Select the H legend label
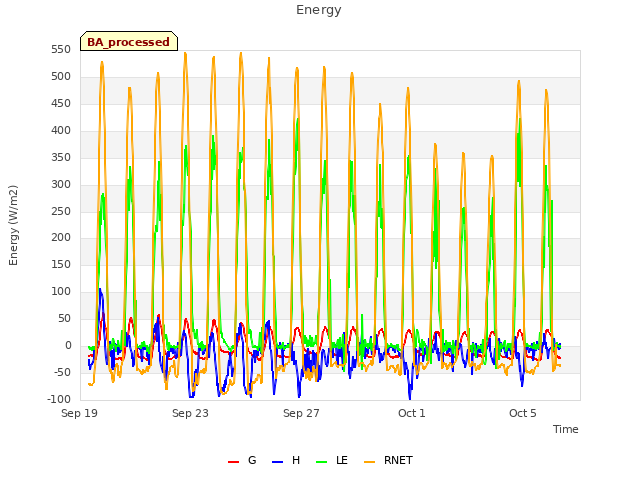640x480 pixels. click(x=296, y=460)
